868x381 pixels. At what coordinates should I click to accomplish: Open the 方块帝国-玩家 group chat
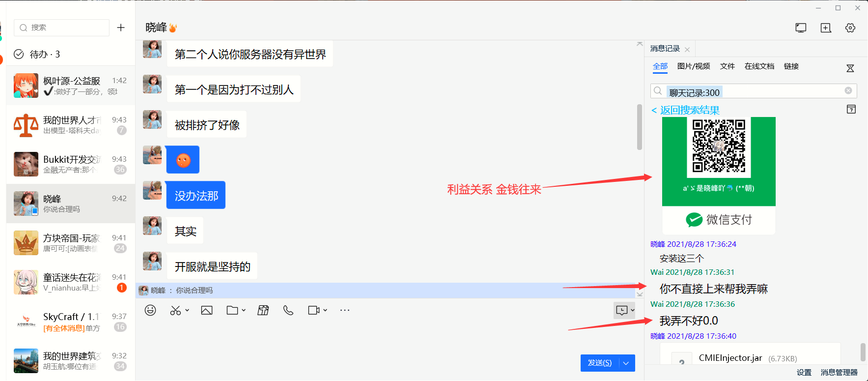click(71, 243)
